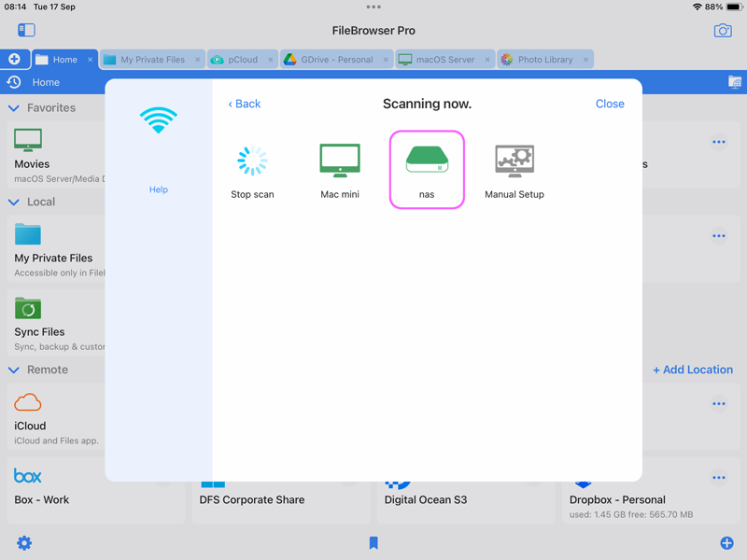Go Back in the scan dialog
The height and width of the screenshot is (560, 747).
(245, 104)
